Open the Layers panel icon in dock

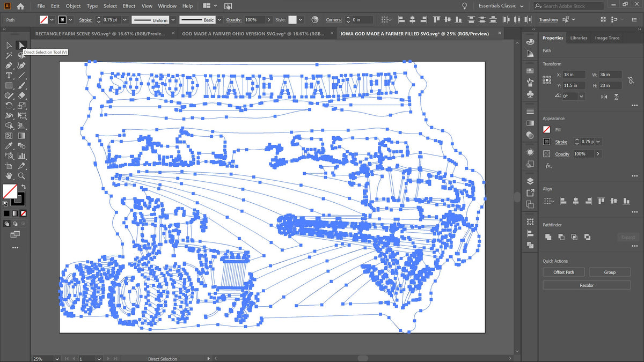pyautogui.click(x=530, y=181)
